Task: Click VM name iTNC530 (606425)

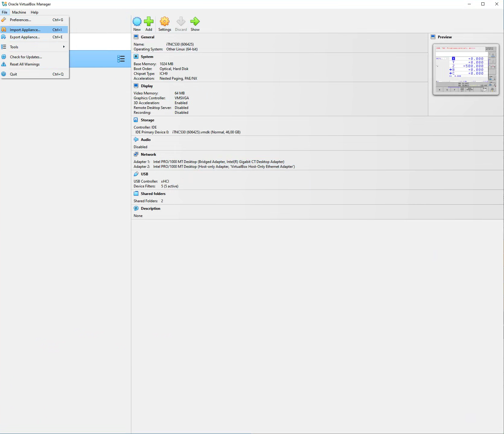Action: coord(180,44)
